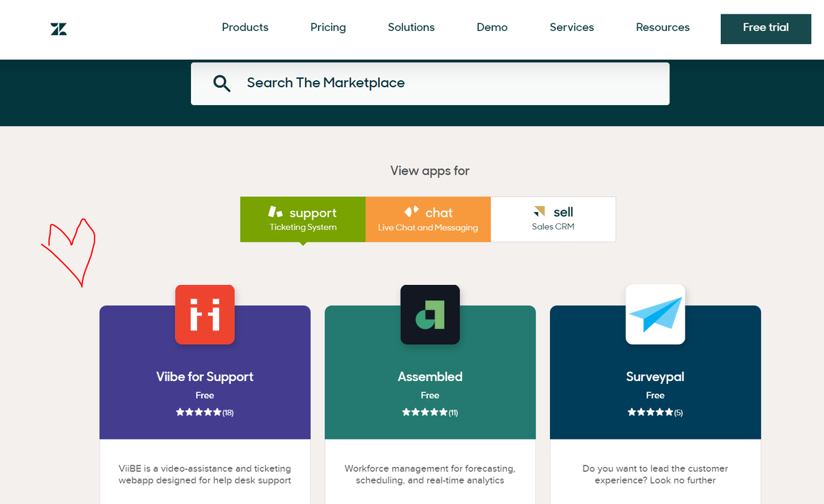Open the Surveypal paper plane icon
Viewport: 824px width, 504px height.
coord(655,314)
